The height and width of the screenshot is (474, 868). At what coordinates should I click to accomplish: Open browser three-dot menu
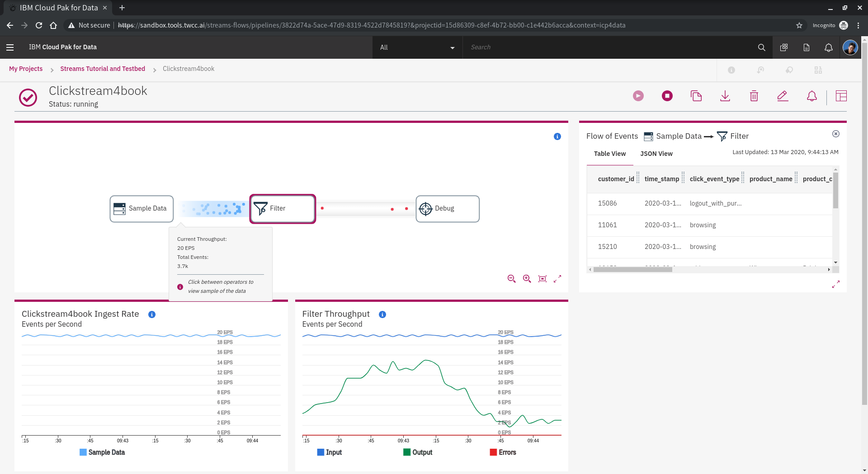coord(858,25)
